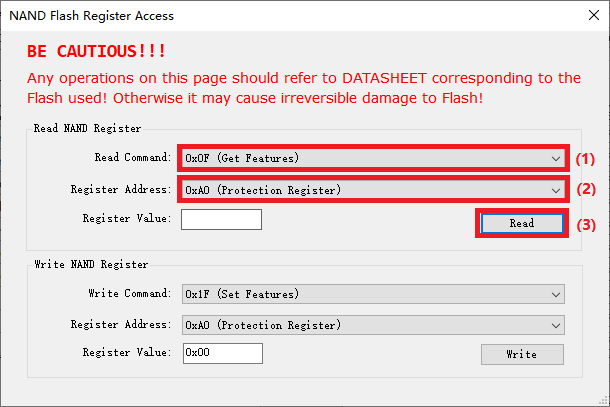
Task: Click the red (3) annotation marker
Action: pos(585,224)
